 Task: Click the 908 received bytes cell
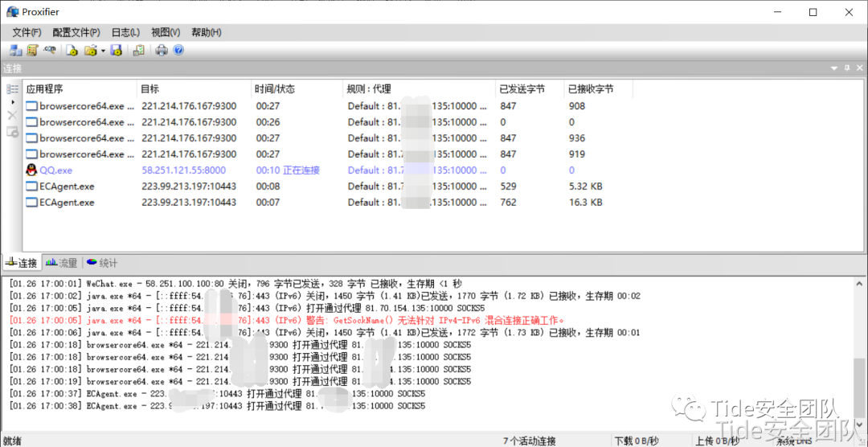click(x=577, y=106)
